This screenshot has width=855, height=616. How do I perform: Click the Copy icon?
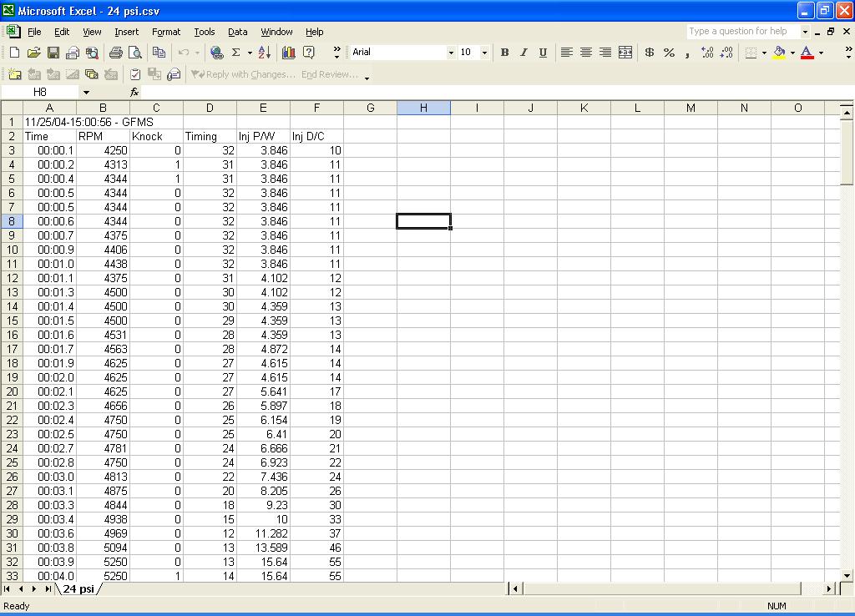pyautogui.click(x=159, y=53)
